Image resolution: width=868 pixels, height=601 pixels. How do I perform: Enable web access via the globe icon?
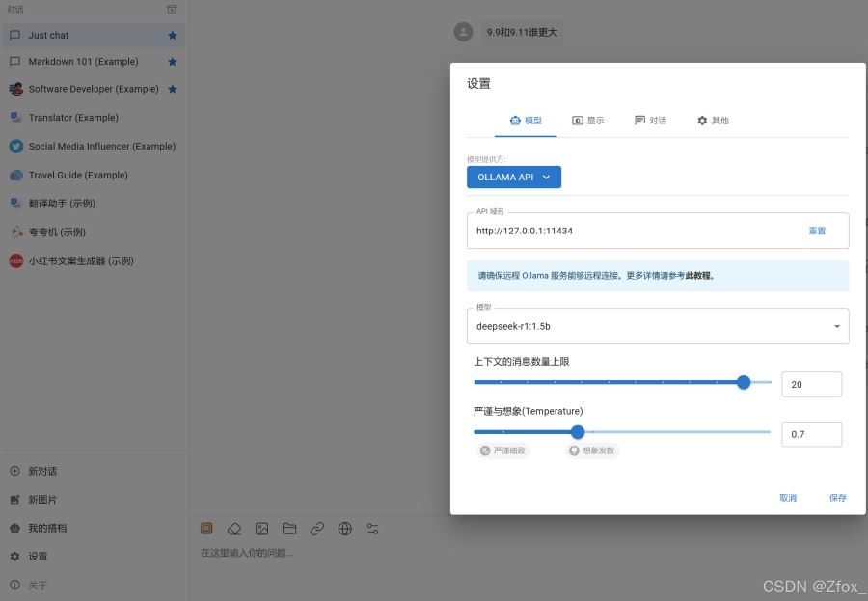point(344,529)
